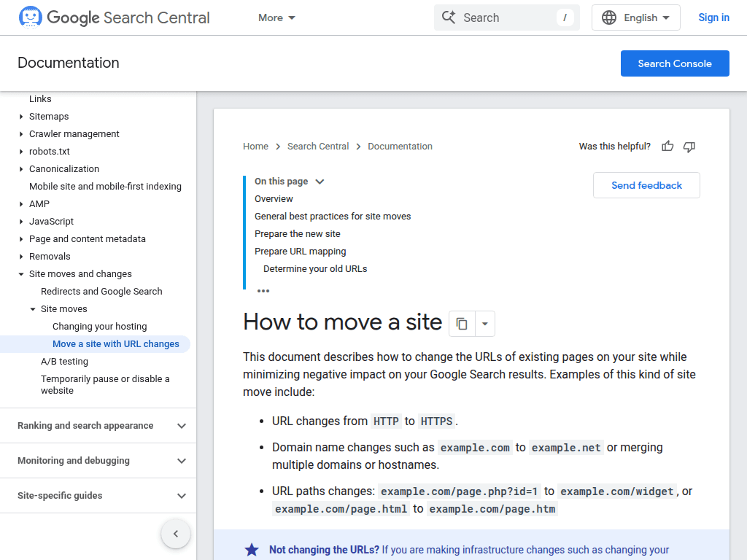
Task: Collapse Site moves and changes arrow
Action: [21, 274]
